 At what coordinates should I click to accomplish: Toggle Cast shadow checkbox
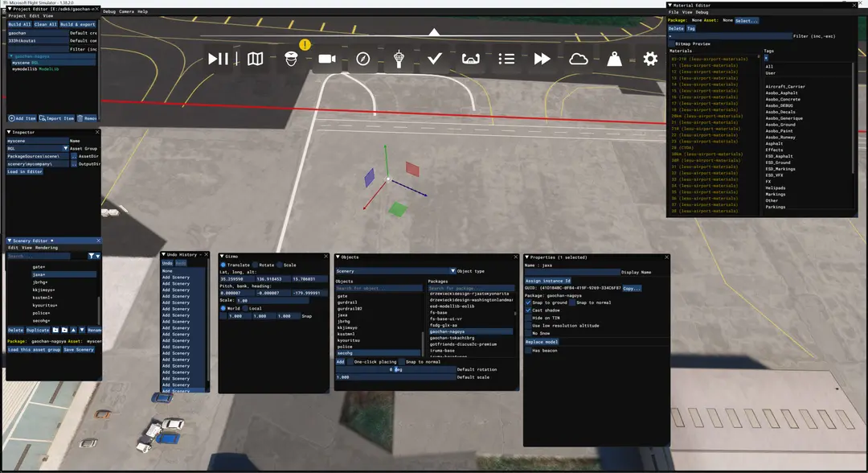[528, 311]
